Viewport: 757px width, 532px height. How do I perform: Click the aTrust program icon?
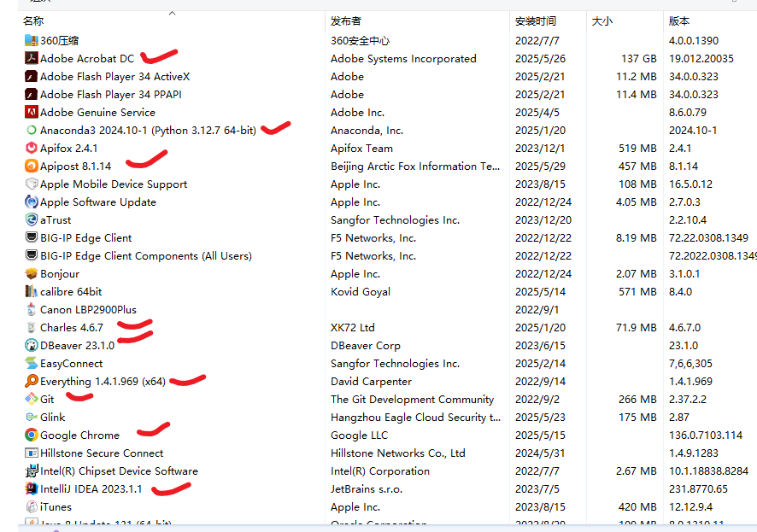tap(32, 220)
